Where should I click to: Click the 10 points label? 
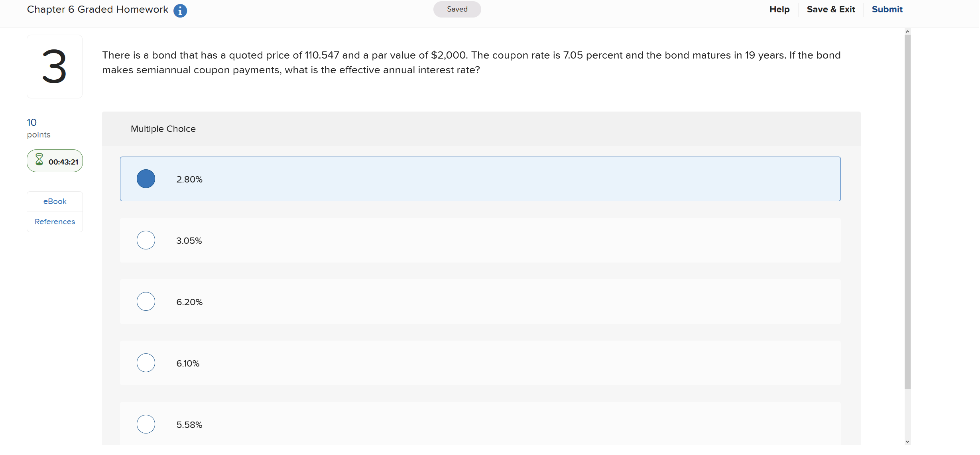(39, 128)
